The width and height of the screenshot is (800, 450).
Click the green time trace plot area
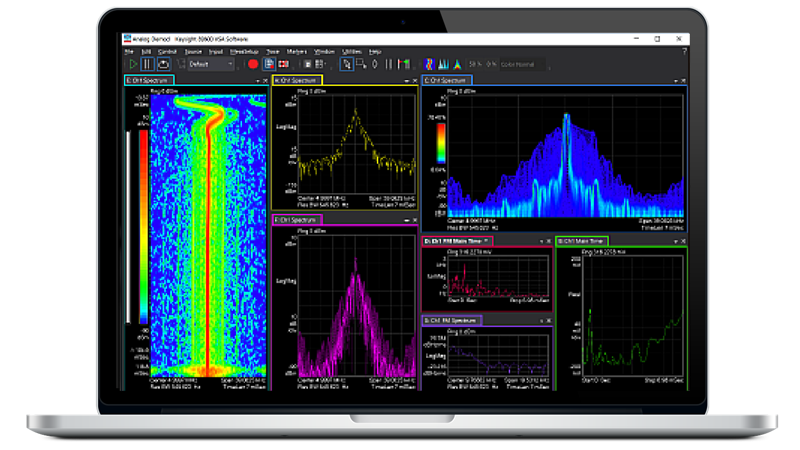pos(633,316)
